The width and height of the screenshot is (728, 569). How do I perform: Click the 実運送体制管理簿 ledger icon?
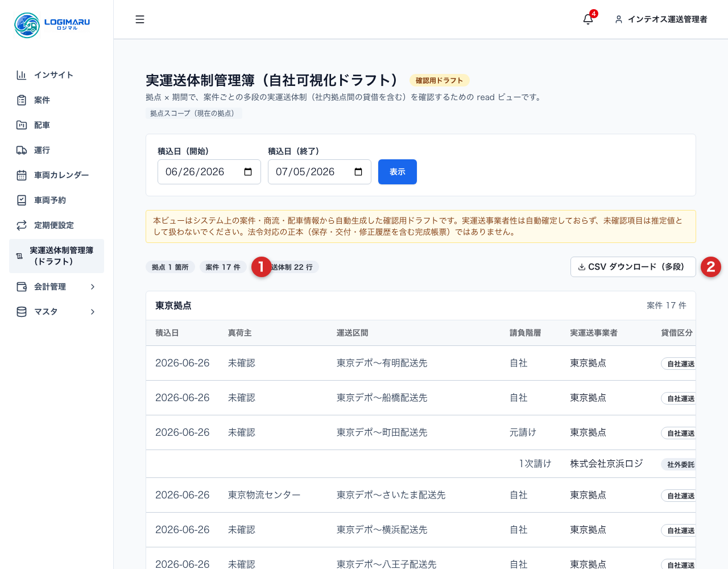pos(19,256)
